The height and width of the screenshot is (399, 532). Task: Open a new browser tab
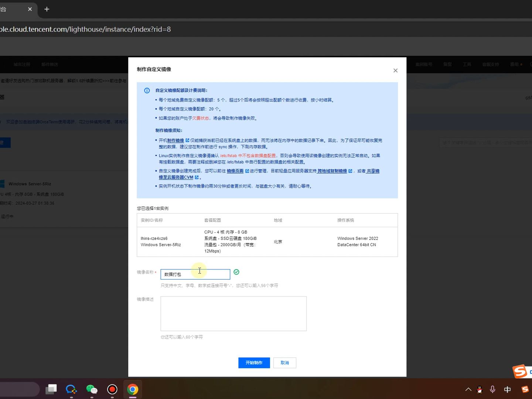tap(47, 9)
